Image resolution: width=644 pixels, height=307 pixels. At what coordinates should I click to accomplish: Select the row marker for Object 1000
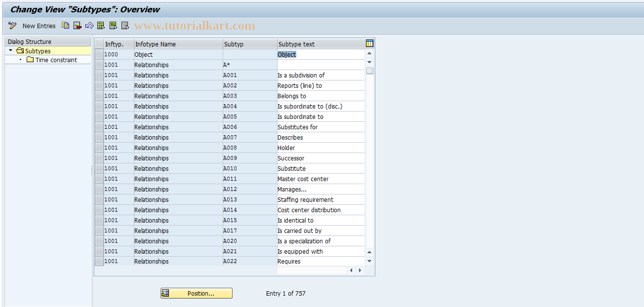tap(99, 54)
